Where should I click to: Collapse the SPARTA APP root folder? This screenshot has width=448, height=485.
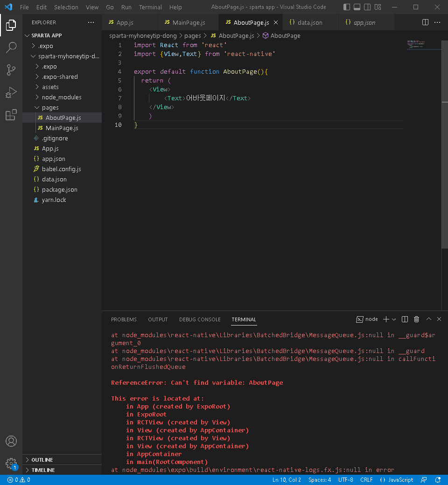62,35
